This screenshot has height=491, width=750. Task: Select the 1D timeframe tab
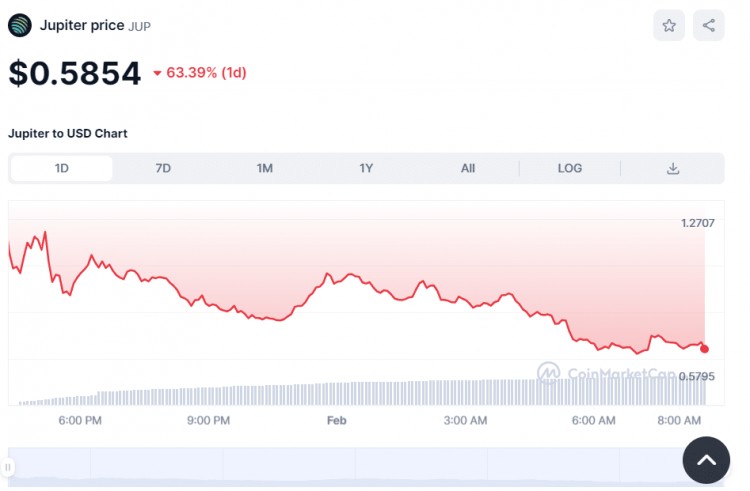point(62,168)
